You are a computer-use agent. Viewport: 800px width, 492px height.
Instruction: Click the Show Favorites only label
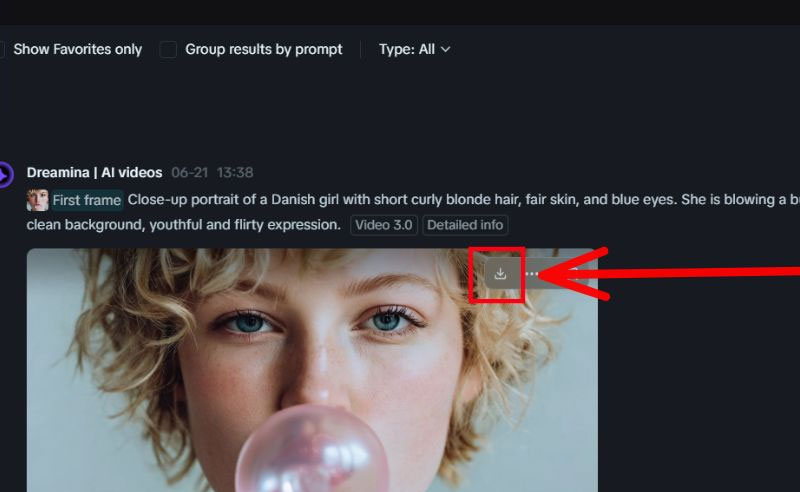[78, 50]
